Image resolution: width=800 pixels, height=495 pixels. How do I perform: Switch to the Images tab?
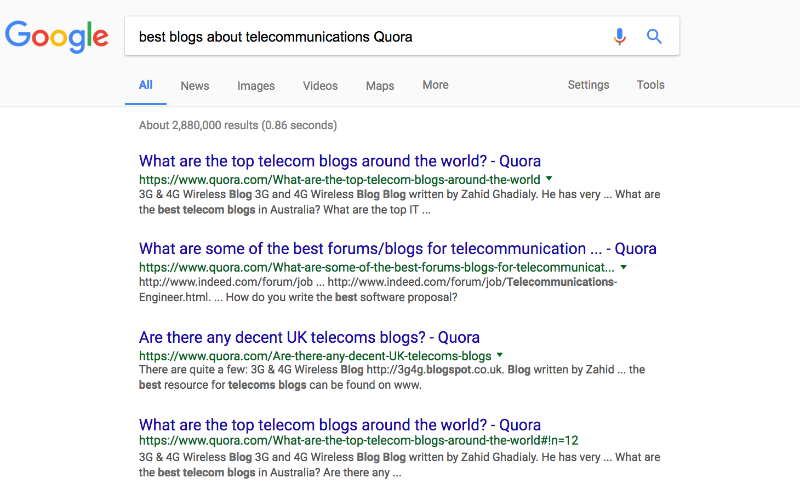256,86
